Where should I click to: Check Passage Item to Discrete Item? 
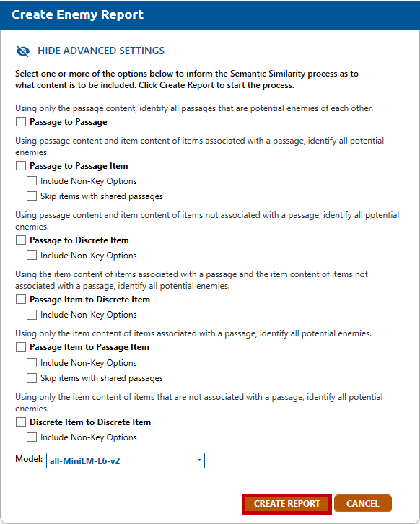coord(21,299)
